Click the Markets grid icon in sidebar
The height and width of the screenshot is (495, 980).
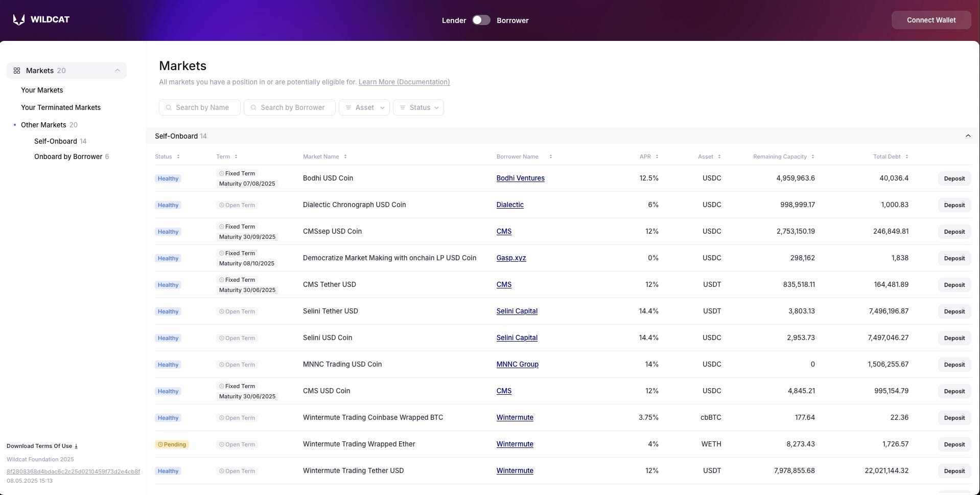coord(17,71)
